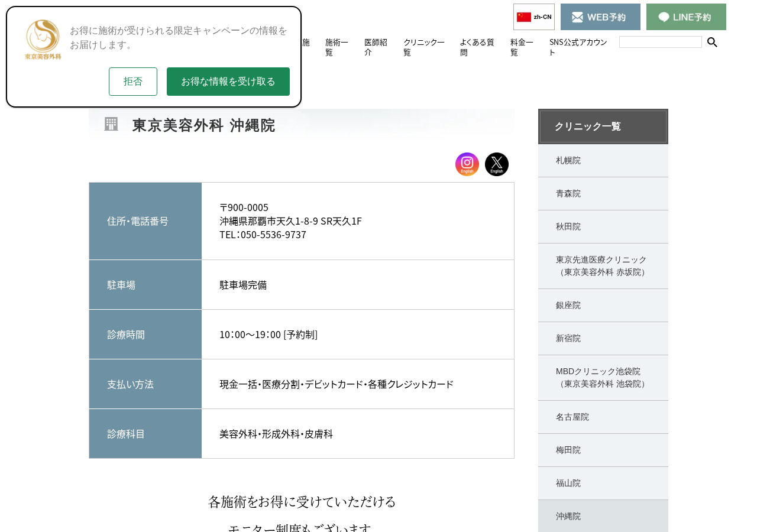Viewport: 757px width, 532px height.
Task: Open the X English account icon
Action: (497, 164)
